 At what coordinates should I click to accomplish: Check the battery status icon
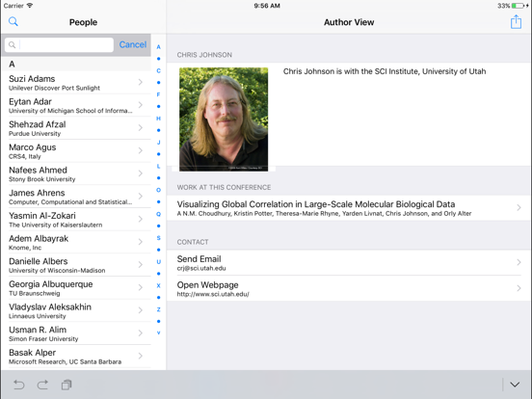[x=519, y=6]
